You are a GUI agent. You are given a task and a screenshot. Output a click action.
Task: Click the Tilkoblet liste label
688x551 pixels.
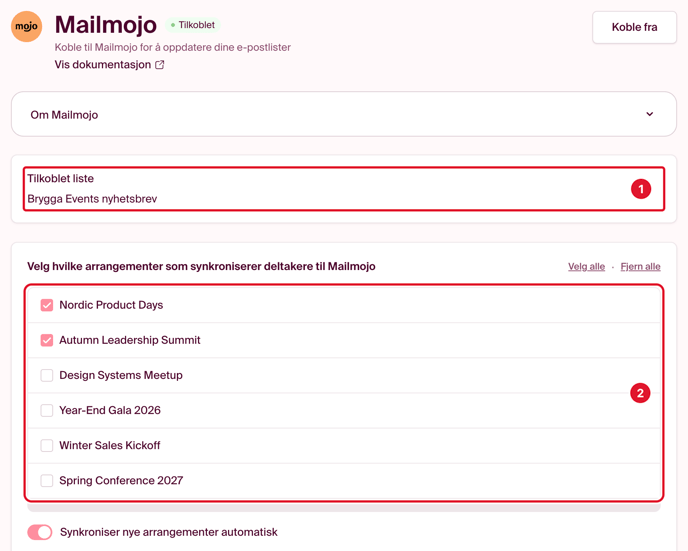61,179
